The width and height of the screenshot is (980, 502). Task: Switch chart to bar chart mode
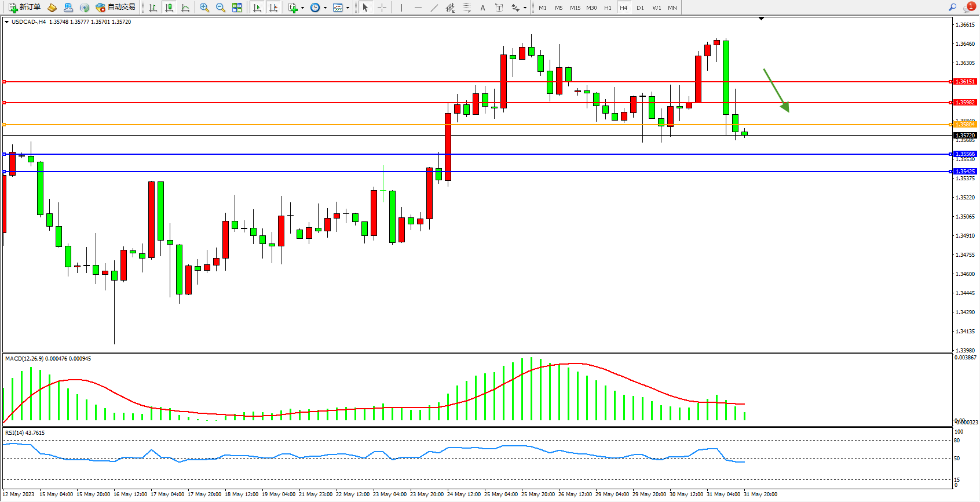click(153, 8)
